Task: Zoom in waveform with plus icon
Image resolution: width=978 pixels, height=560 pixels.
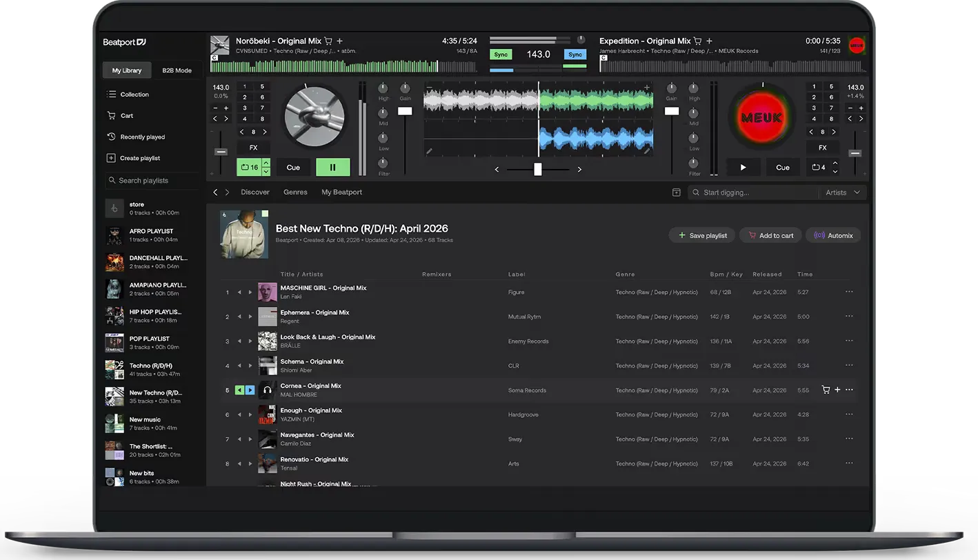Action: pos(647,87)
